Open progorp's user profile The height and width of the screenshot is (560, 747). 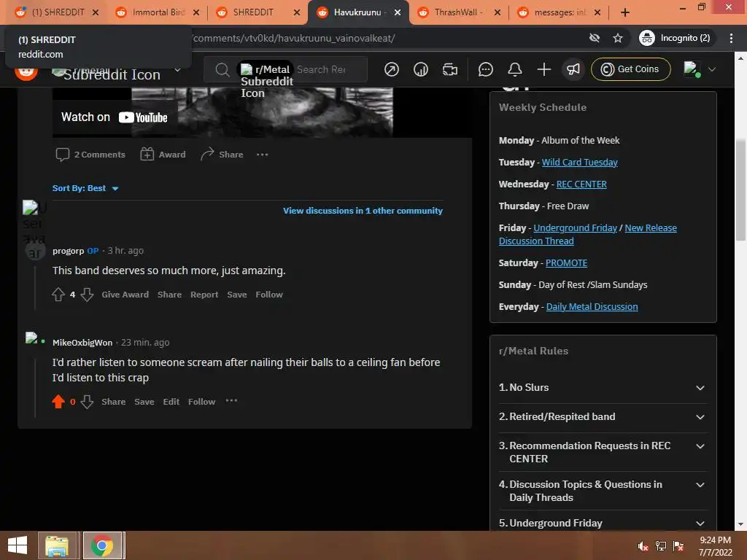pyautogui.click(x=68, y=251)
